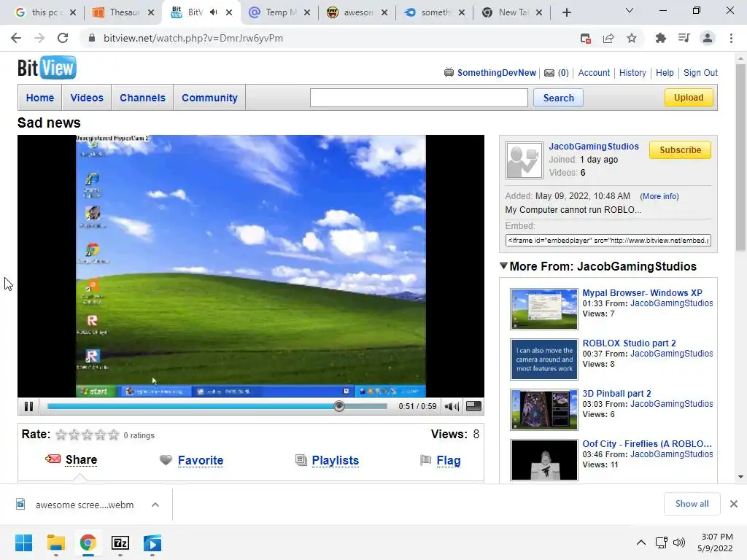The width and height of the screenshot is (747, 560).
Task: Open the Community menu
Action: 209,98
